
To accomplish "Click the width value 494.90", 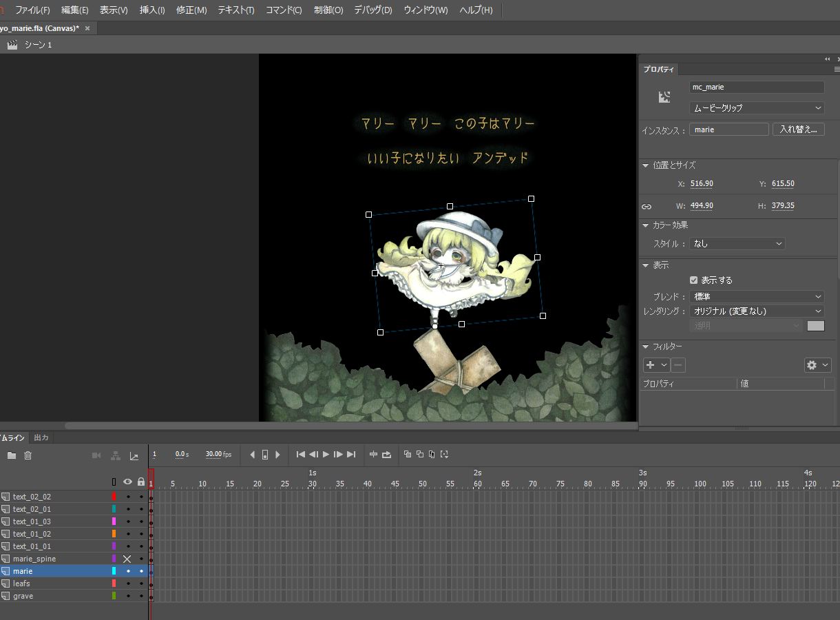I will [x=702, y=206].
